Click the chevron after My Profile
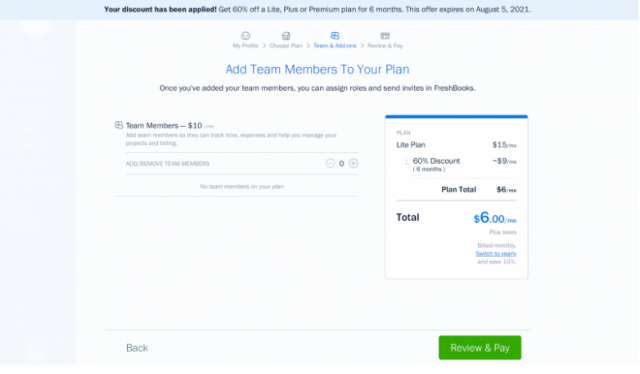Image resolution: width=640 pixels, height=374 pixels. pos(264,46)
